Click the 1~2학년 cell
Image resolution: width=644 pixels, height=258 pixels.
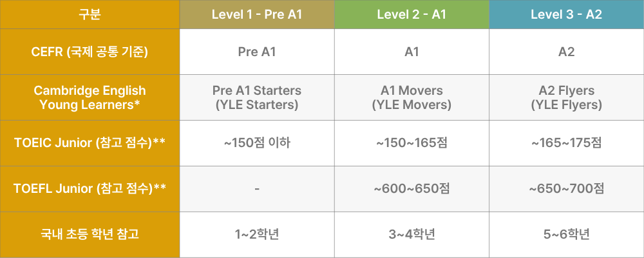(257, 233)
